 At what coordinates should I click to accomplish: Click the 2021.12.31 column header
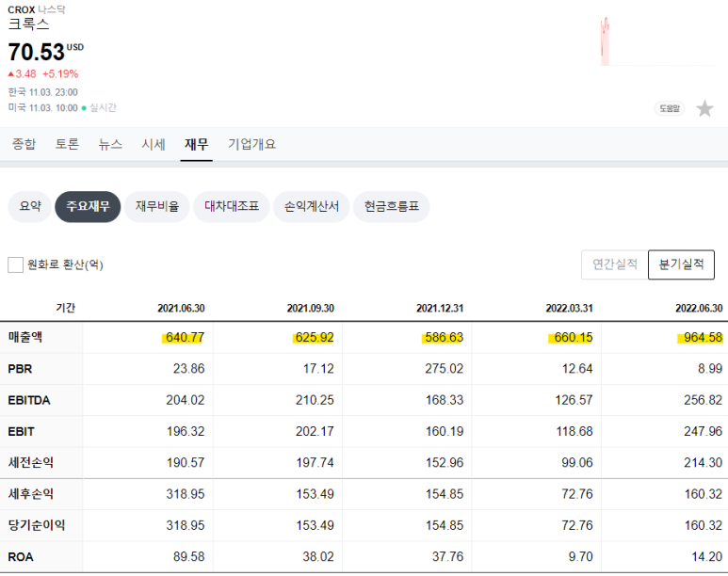pyautogui.click(x=440, y=308)
